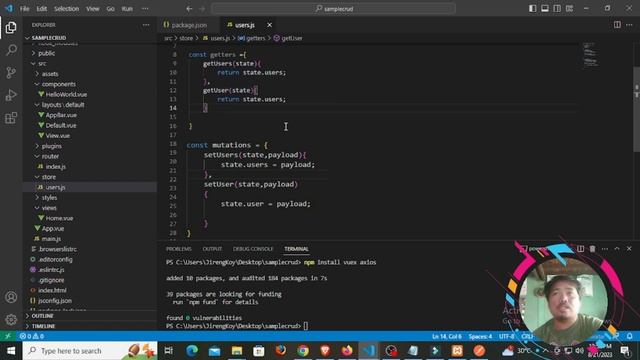The height and width of the screenshot is (360, 640).
Task: Open the Run and Debug view
Action: (x=11, y=95)
